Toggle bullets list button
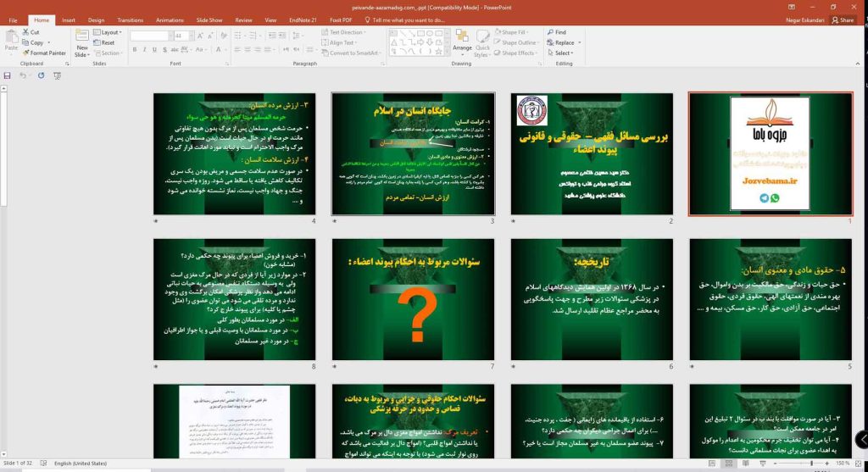The height and width of the screenshot is (472, 868). [x=238, y=36]
